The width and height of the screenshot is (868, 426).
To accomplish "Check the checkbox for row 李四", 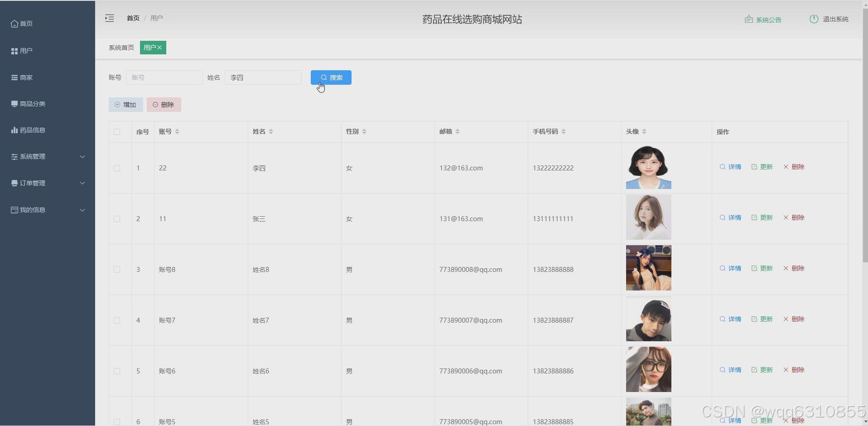I will coord(117,168).
